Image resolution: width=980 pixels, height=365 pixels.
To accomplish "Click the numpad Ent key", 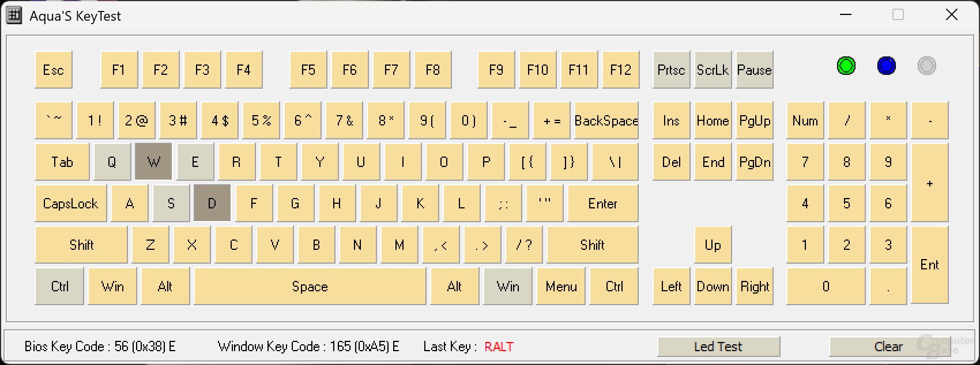I will pos(930,265).
